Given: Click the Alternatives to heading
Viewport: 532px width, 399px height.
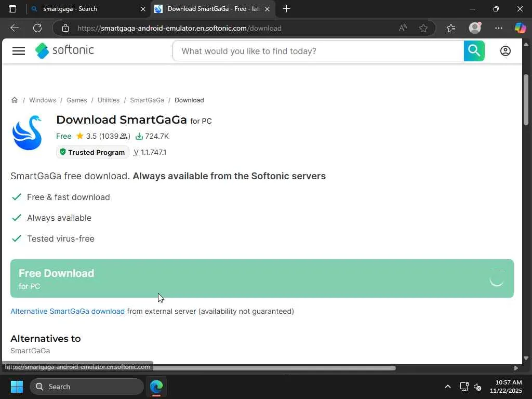Looking at the screenshot, I should coord(46,339).
